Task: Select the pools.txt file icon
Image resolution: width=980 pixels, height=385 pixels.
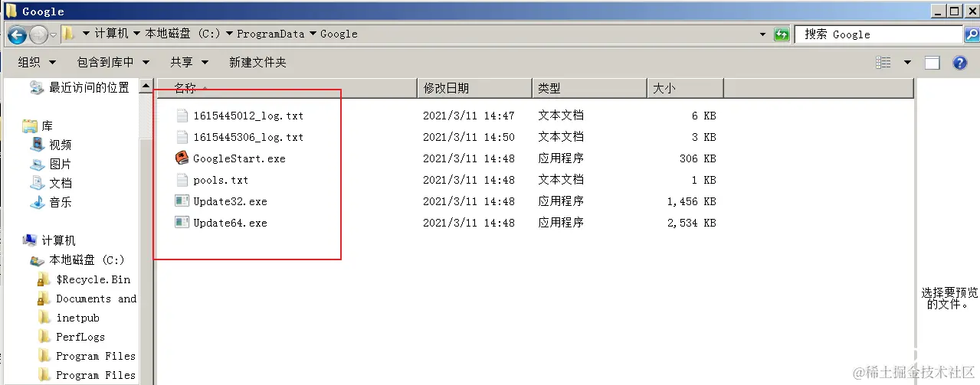Action: click(182, 180)
